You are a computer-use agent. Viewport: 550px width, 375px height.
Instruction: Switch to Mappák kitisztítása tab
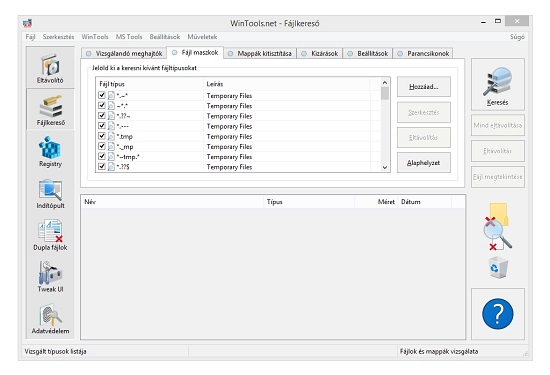point(260,53)
